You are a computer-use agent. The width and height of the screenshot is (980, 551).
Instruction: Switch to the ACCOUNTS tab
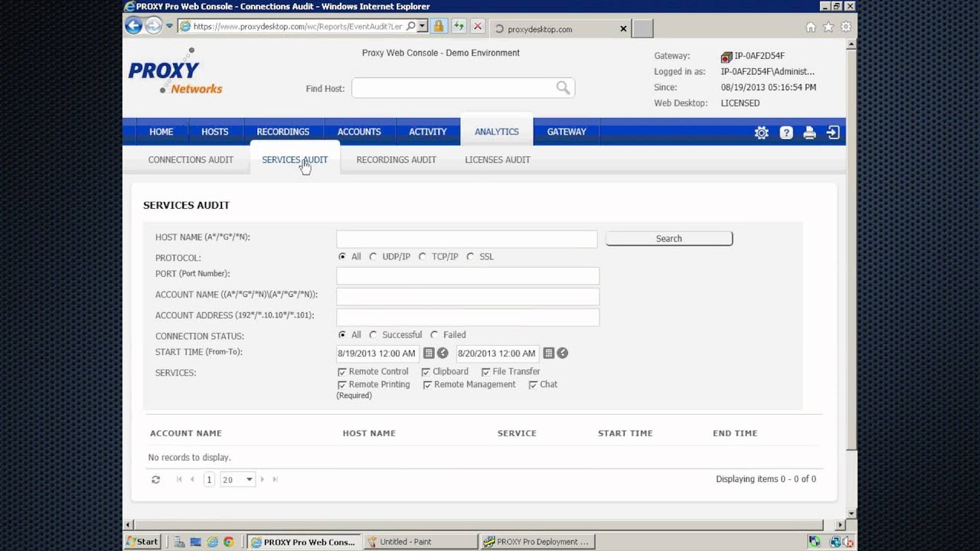[359, 132]
